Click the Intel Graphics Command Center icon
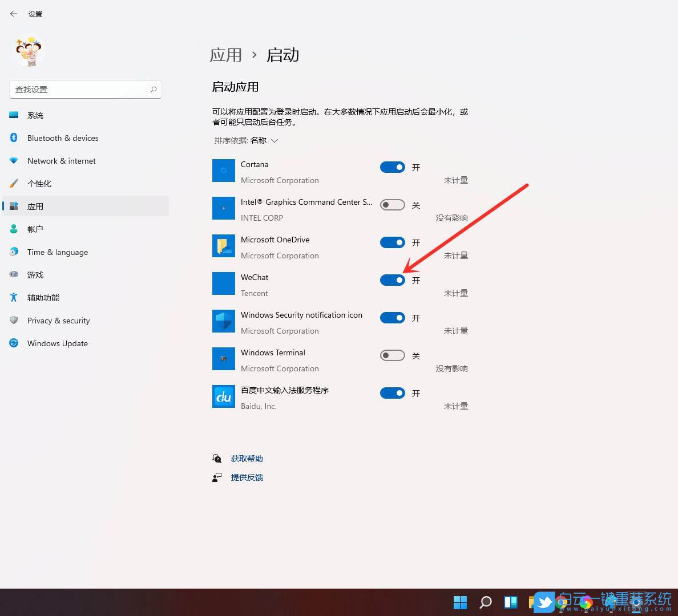 (223, 208)
